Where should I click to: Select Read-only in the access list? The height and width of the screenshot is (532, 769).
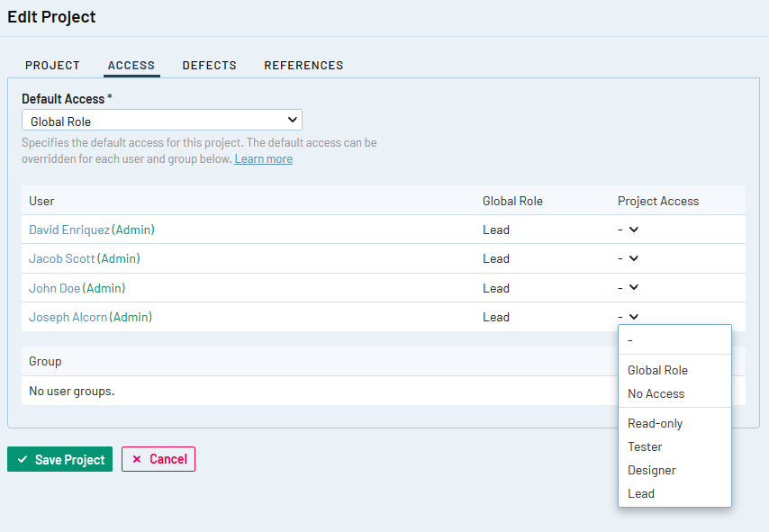[655, 423]
